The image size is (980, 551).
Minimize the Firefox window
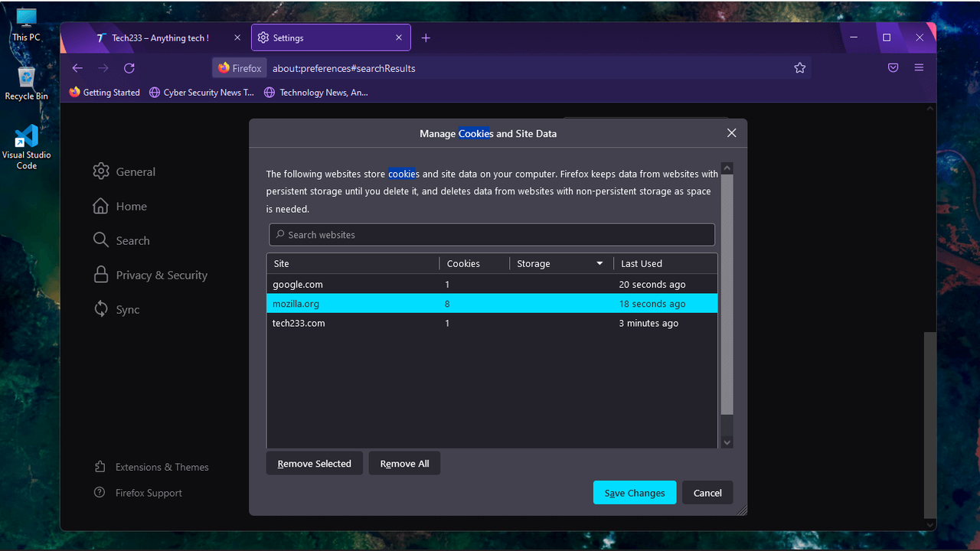pos(853,37)
